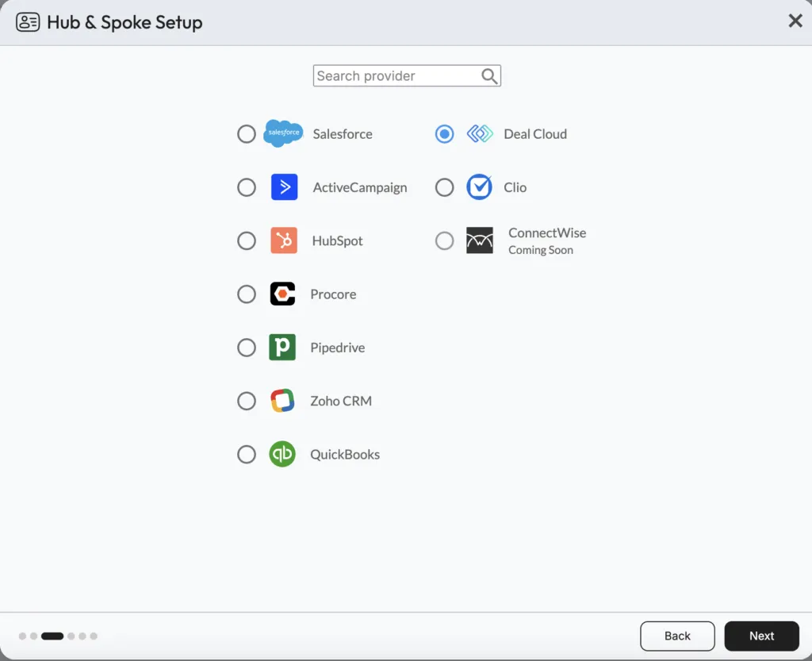
Task: Click the Deal Cloud diamond logo
Action: 480,133
